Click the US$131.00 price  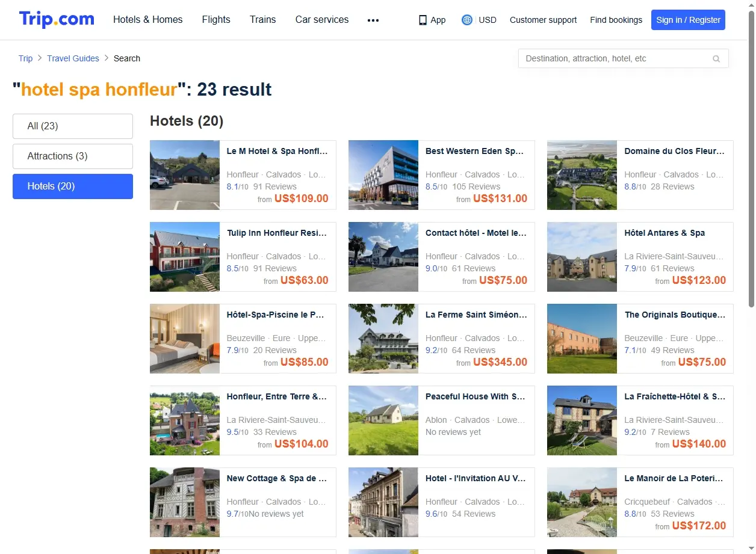500,199
